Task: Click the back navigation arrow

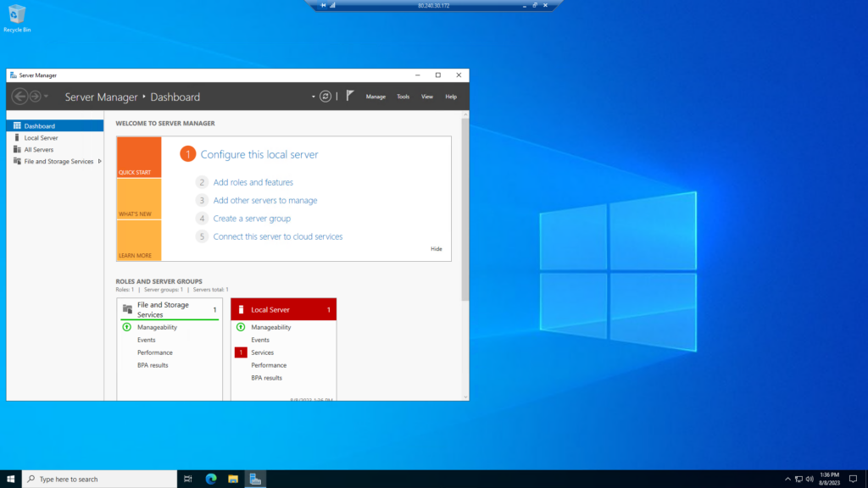Action: point(19,97)
